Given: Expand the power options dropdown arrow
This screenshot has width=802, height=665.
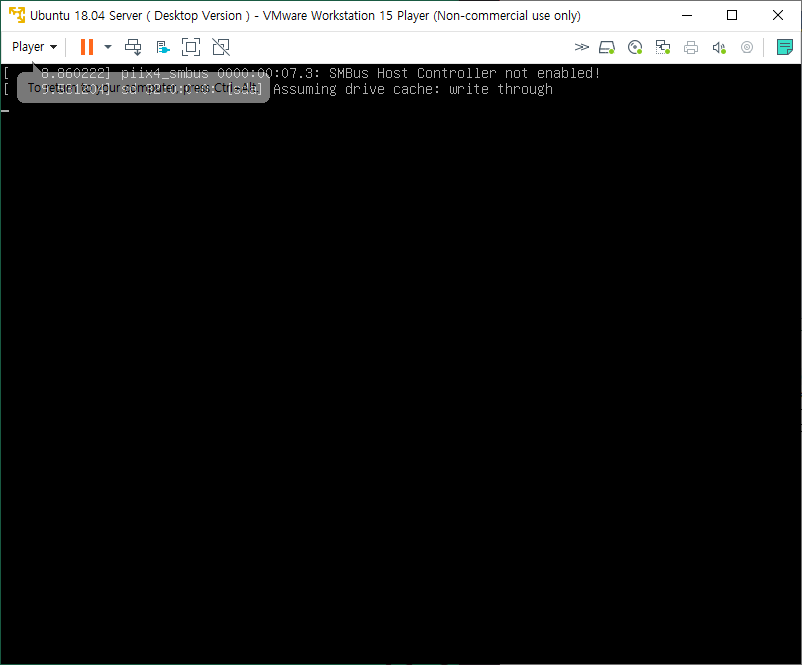Looking at the screenshot, I should pyautogui.click(x=108, y=47).
